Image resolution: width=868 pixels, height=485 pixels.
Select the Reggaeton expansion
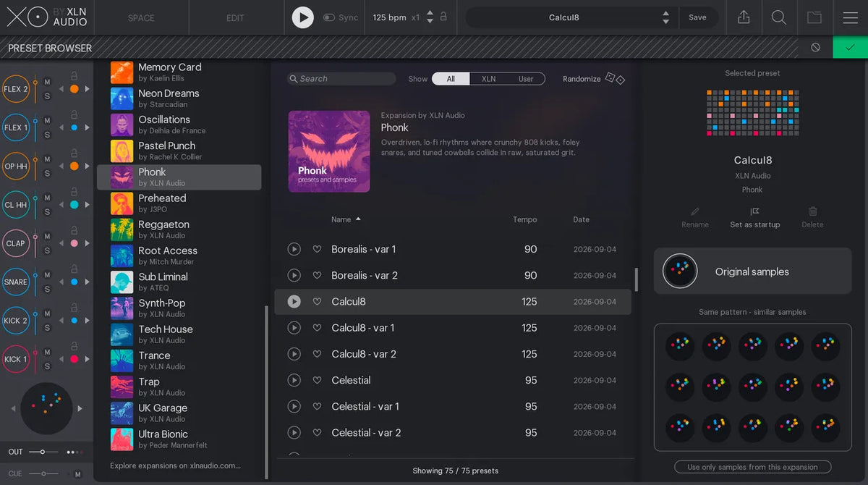click(x=179, y=229)
